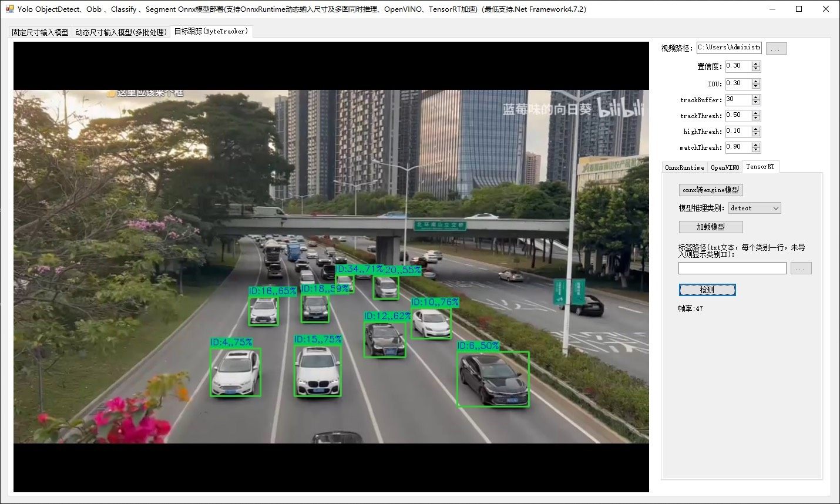Click the tracked car labeled ID:16,,65%

pos(264,311)
